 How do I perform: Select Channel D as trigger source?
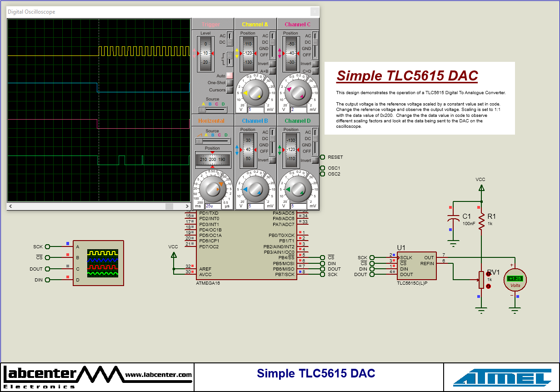click(x=224, y=109)
